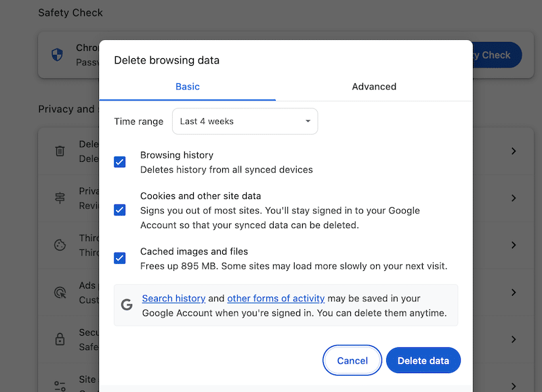Click the Privacy guide signpost icon
Image resolution: width=542 pixels, height=392 pixels.
pyautogui.click(x=60, y=198)
